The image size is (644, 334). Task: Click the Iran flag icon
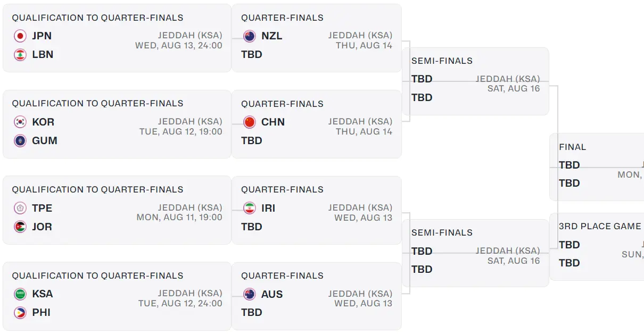coord(249,208)
